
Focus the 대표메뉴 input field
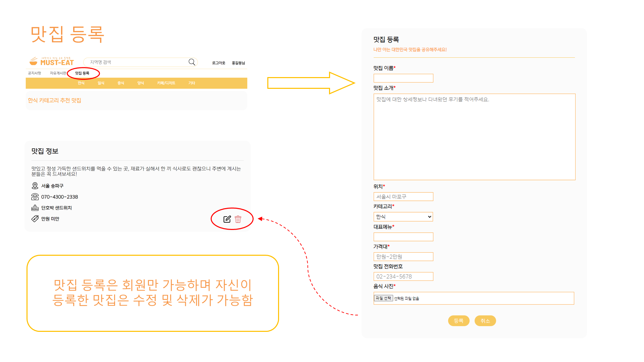click(x=403, y=237)
